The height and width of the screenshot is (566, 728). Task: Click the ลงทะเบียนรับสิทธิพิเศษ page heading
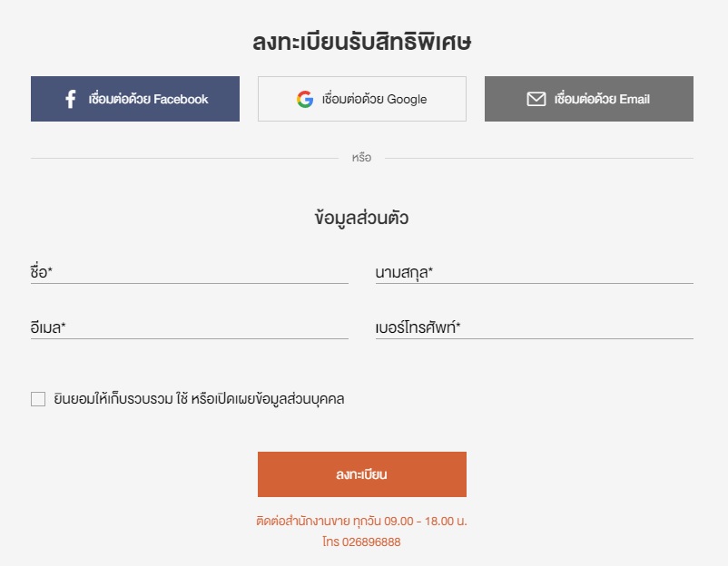pyautogui.click(x=362, y=42)
